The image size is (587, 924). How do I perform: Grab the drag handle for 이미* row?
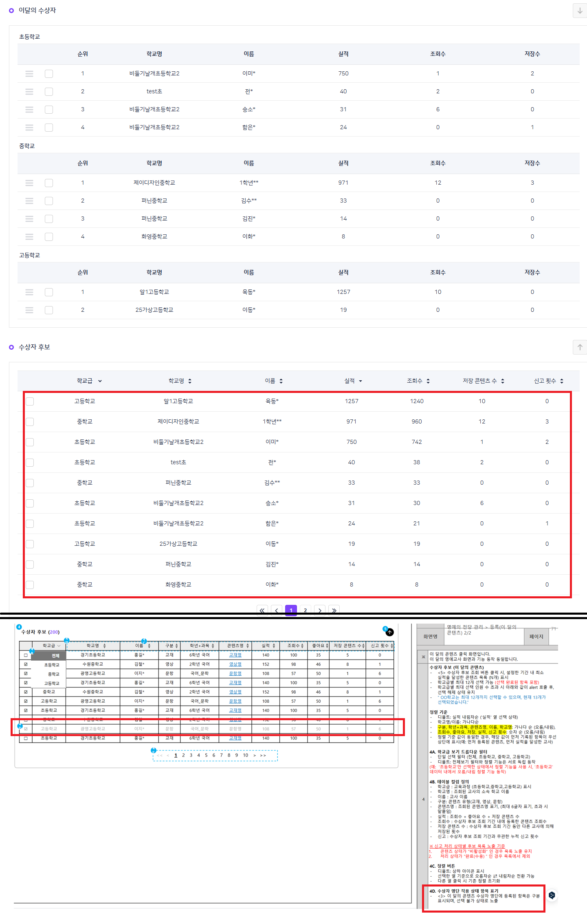pos(29,74)
